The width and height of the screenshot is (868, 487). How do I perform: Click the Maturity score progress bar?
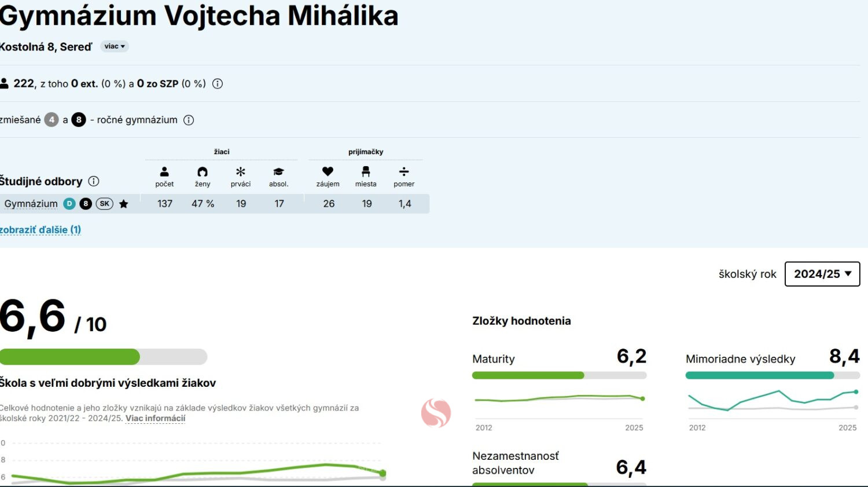coord(559,375)
